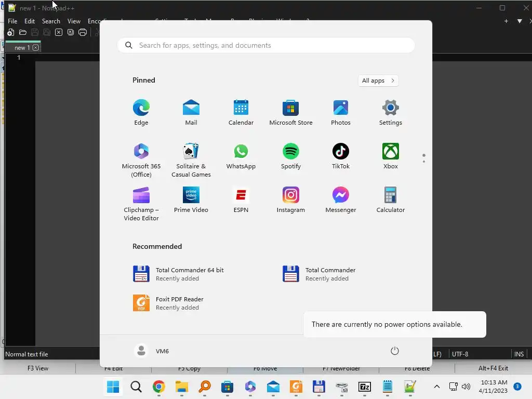Click the F3 View button in Total Commander
This screenshot has height=399, width=532.
click(38, 368)
